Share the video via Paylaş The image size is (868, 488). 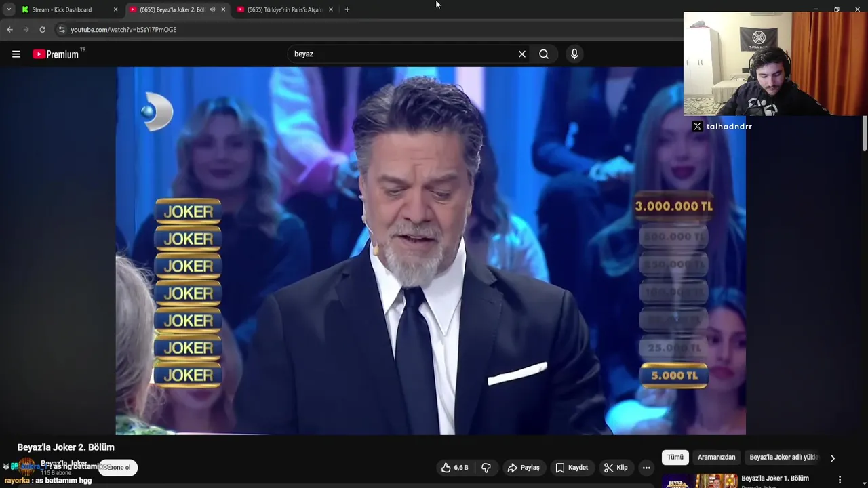click(x=524, y=468)
